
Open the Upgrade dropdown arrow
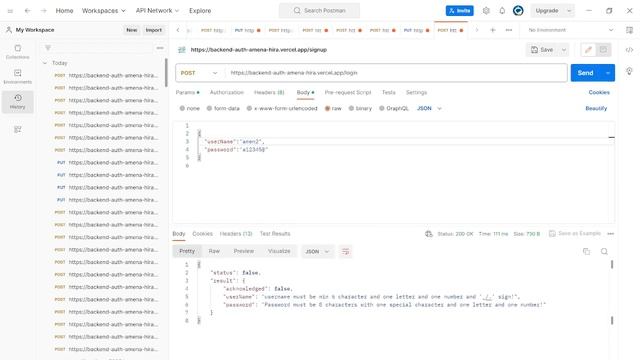(x=569, y=11)
